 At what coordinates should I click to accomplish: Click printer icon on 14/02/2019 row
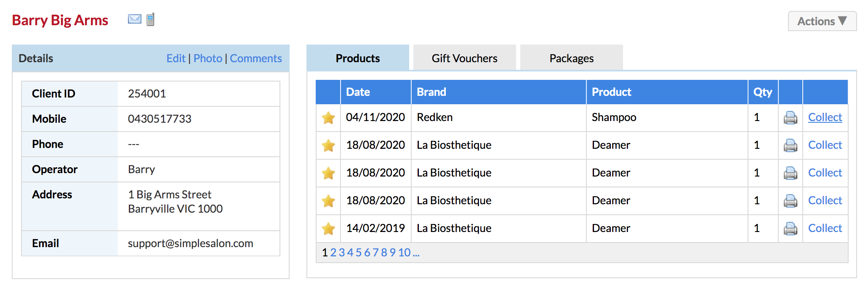click(791, 229)
